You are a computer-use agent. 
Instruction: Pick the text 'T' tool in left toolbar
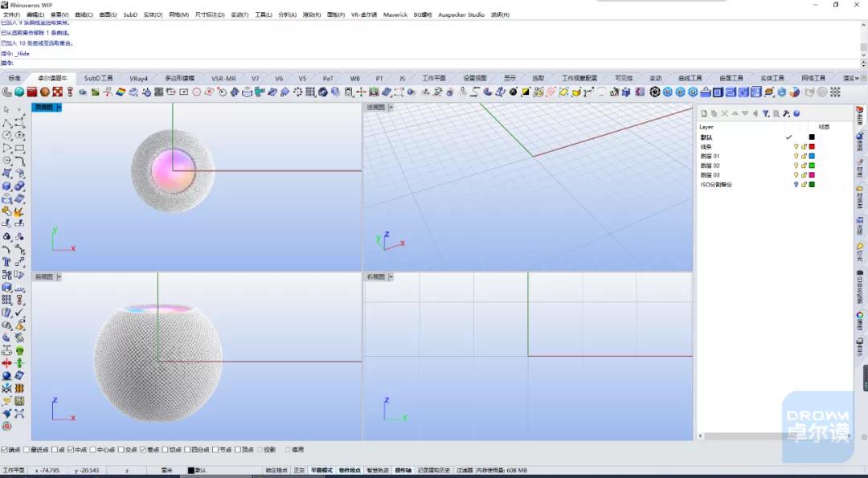point(6,262)
